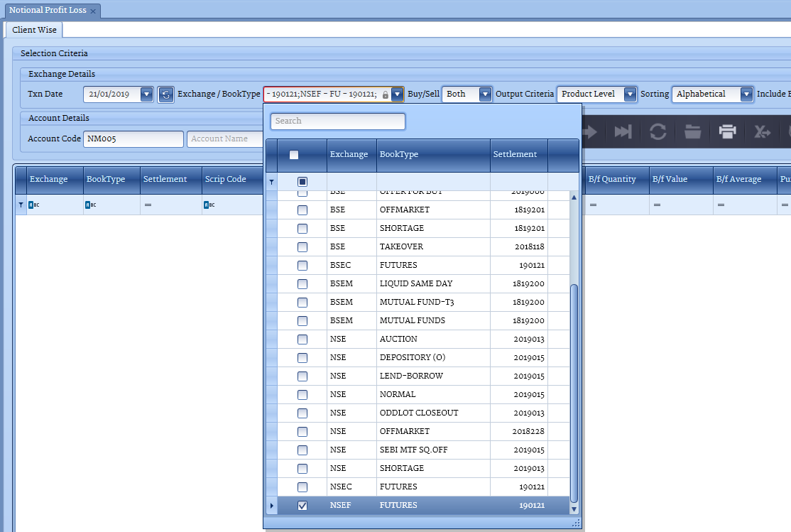Click the reload arrows toolbar icon
The image size is (791, 532).
pyautogui.click(x=658, y=131)
